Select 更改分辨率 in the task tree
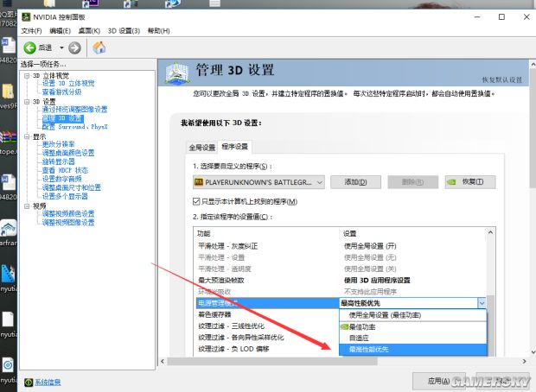This screenshot has height=392, width=536. 58,144
